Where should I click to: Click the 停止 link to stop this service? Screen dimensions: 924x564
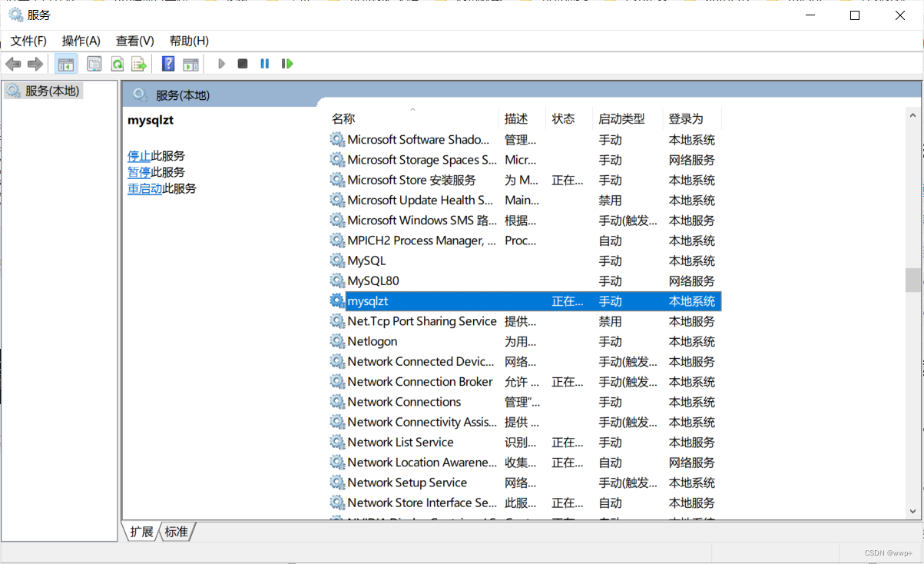[x=139, y=156]
